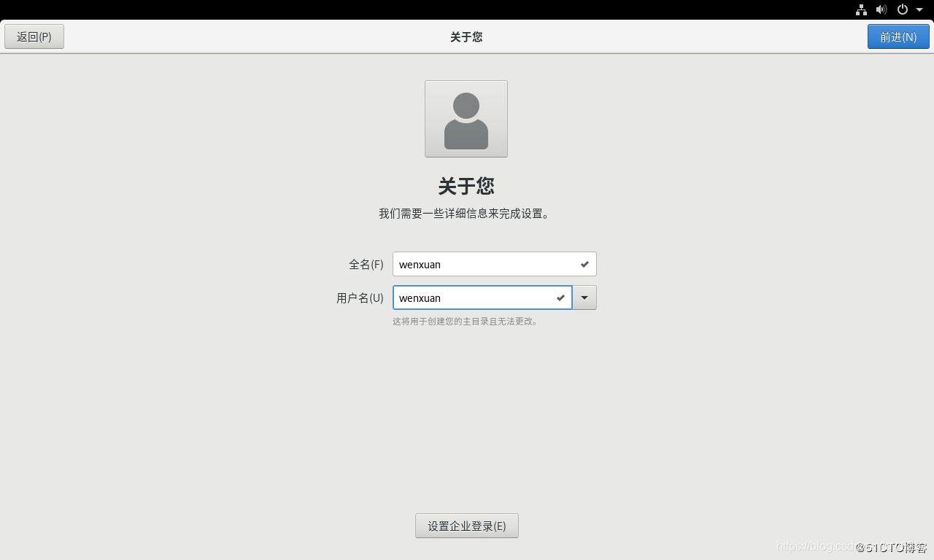Click the 设置企业登录(E) enterprise login button
Screen dimensions: 934x560
[x=466, y=525]
